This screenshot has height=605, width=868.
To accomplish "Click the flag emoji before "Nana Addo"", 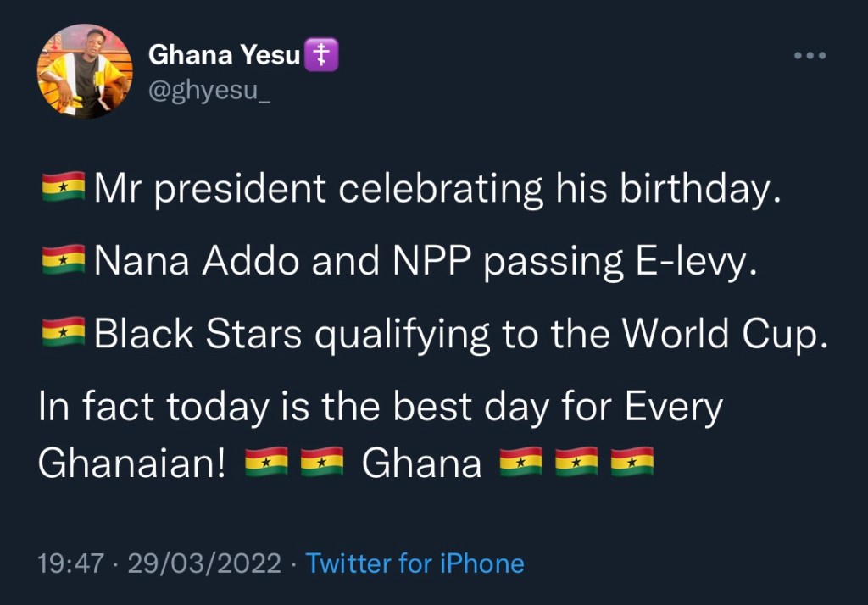I will click(x=63, y=262).
